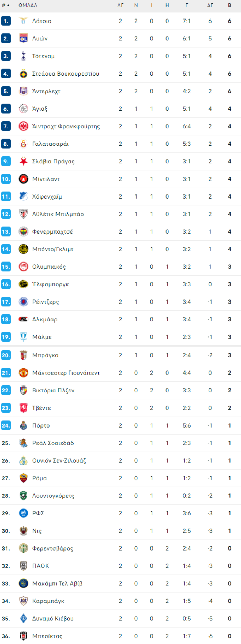Sort table by the # rank column
This screenshot has height=644, width=241.
[x=6, y=5]
